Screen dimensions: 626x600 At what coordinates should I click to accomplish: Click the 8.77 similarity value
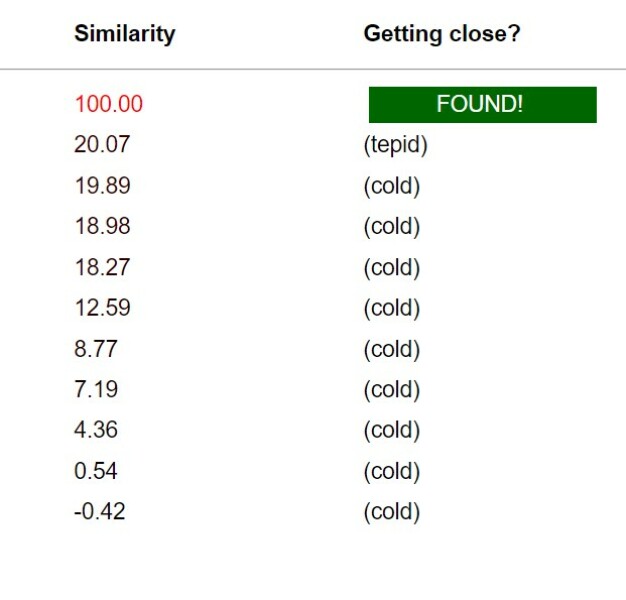click(96, 349)
